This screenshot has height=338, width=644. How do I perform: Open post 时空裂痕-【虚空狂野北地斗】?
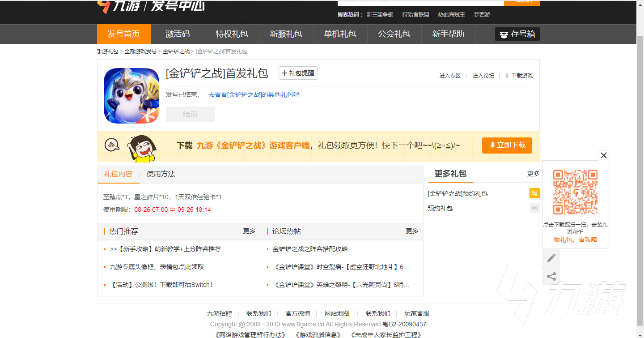pyautogui.click(x=341, y=267)
